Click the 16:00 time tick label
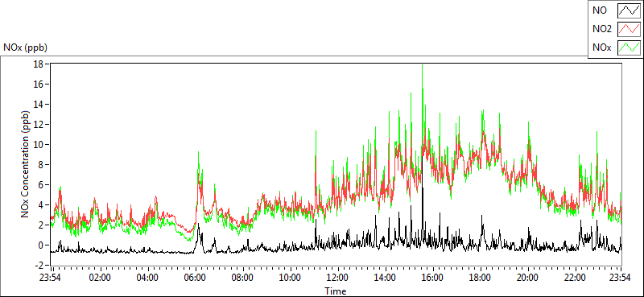 432,278
